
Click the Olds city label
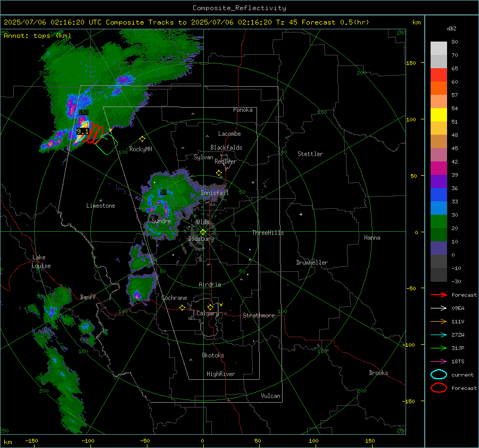(x=203, y=222)
